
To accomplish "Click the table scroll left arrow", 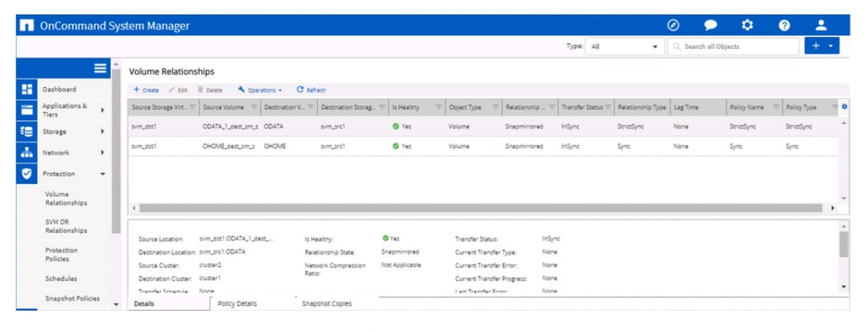I will (133, 208).
